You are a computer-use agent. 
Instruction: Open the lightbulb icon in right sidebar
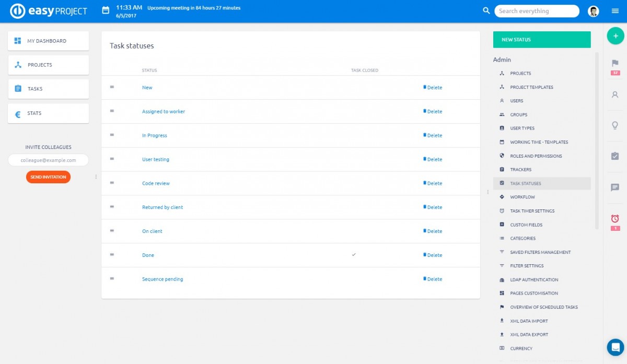[615, 125]
